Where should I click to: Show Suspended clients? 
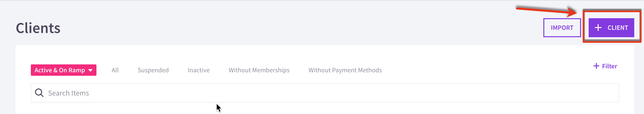(x=153, y=70)
